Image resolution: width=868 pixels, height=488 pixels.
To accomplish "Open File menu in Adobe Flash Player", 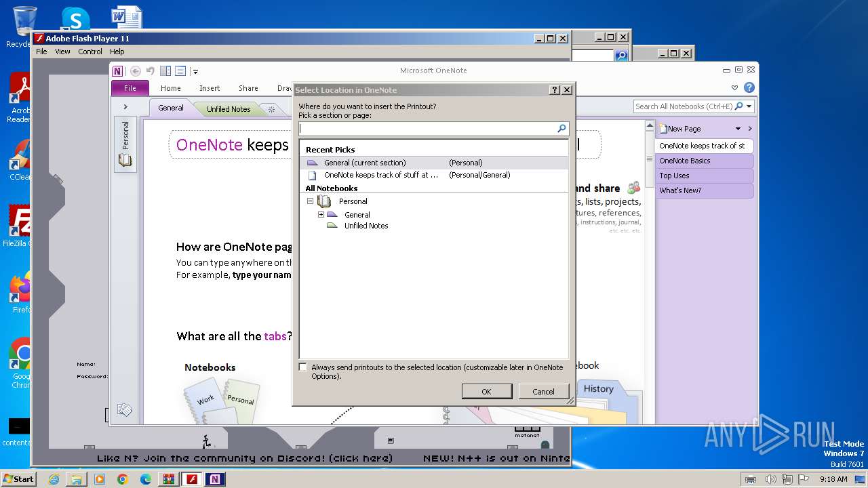I will click(x=41, y=52).
